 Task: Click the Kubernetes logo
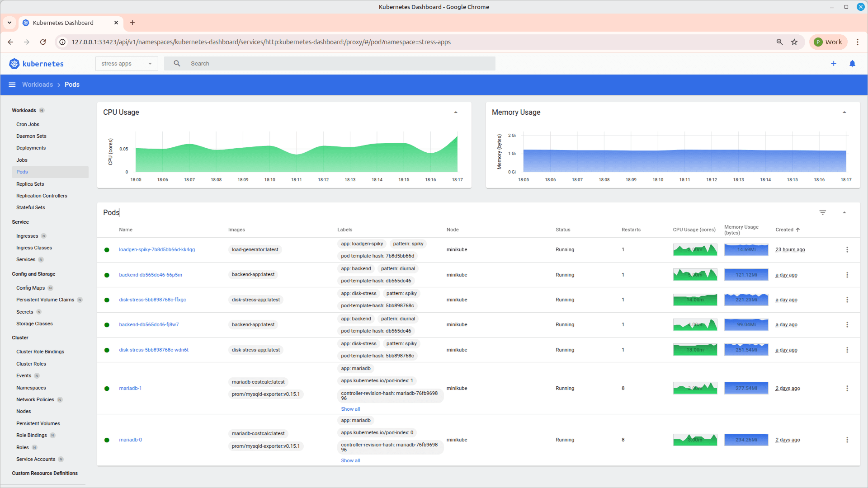coord(14,63)
